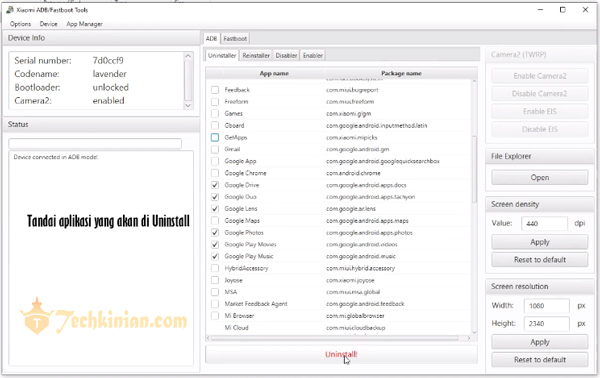The width and height of the screenshot is (600, 378).
Task: Select package name com.android.chrome
Action: click(353, 173)
